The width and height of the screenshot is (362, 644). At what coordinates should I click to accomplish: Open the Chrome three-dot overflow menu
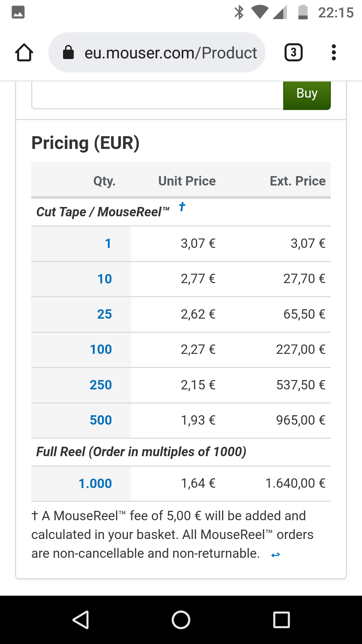tap(334, 52)
